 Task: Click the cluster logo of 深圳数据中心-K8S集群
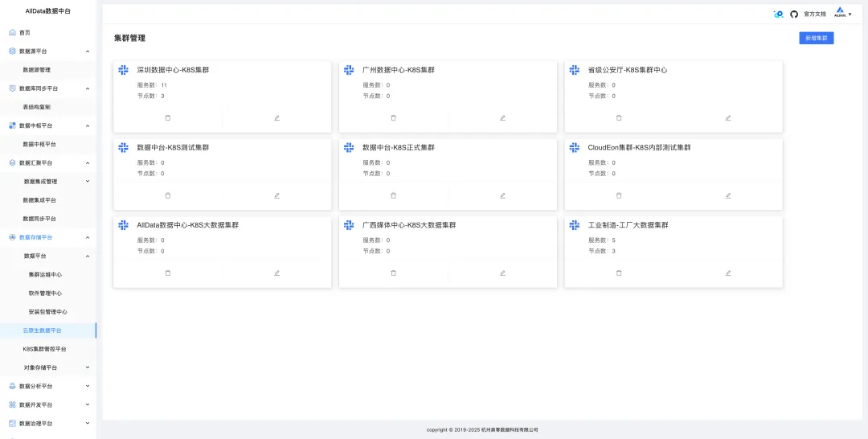[124, 70]
